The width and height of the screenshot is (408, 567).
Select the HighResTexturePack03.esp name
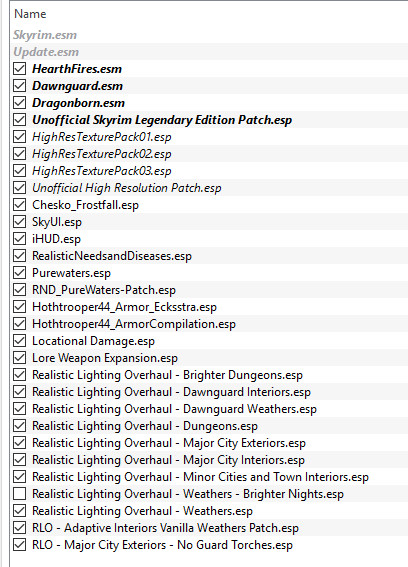(102, 171)
